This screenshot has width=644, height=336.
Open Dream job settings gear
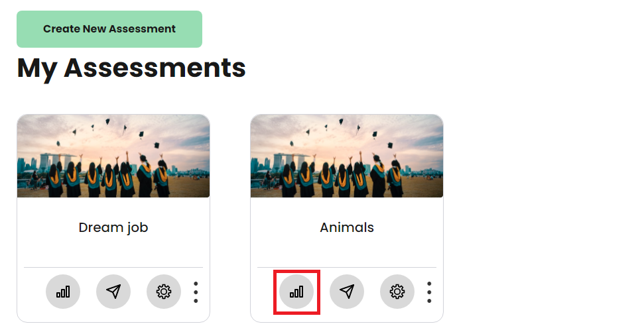164,292
